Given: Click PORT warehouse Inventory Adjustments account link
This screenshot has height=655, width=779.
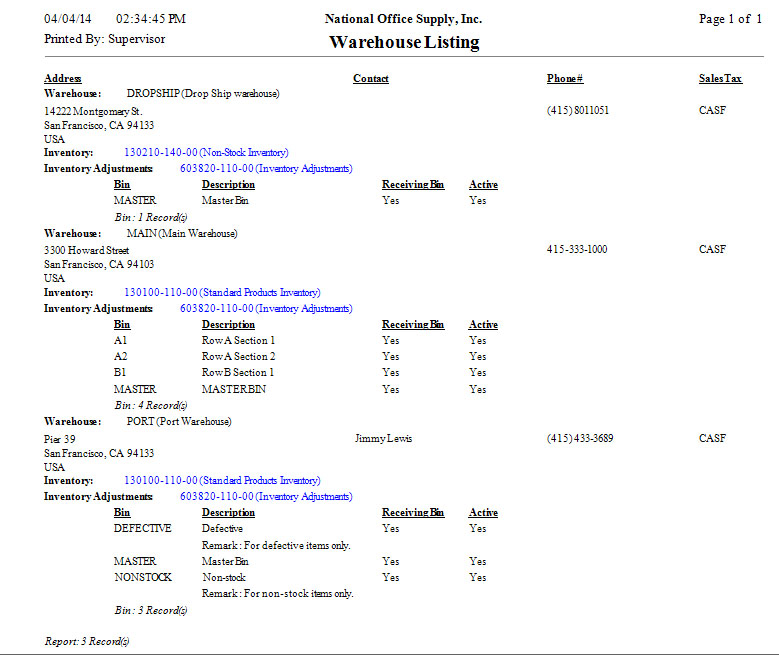Looking at the screenshot, I should click(x=265, y=497).
